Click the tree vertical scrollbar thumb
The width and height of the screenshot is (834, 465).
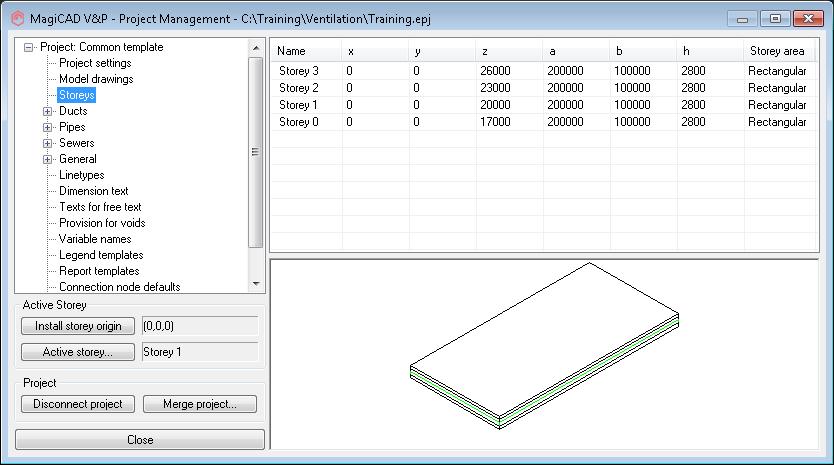pyautogui.click(x=256, y=152)
